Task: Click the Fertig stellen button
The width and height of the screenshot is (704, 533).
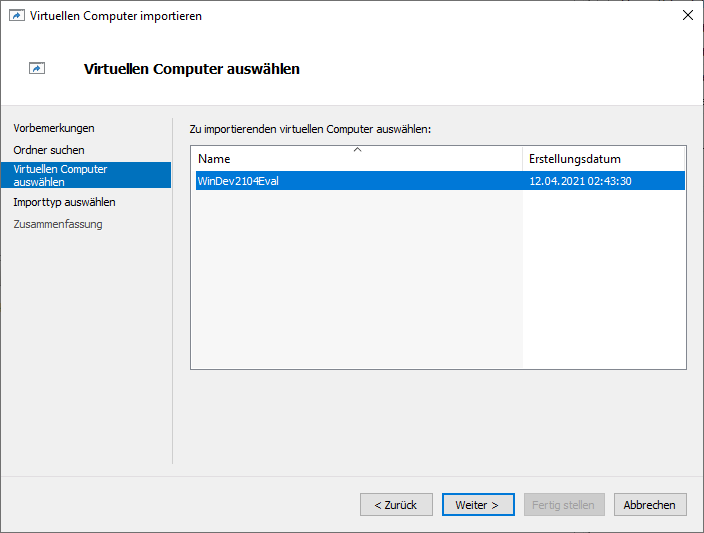Action: tap(564, 505)
